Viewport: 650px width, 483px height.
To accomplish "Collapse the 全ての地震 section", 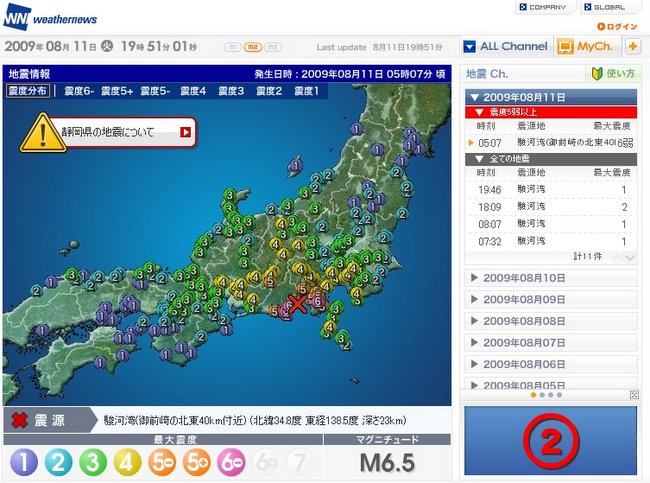I will click(551, 159).
